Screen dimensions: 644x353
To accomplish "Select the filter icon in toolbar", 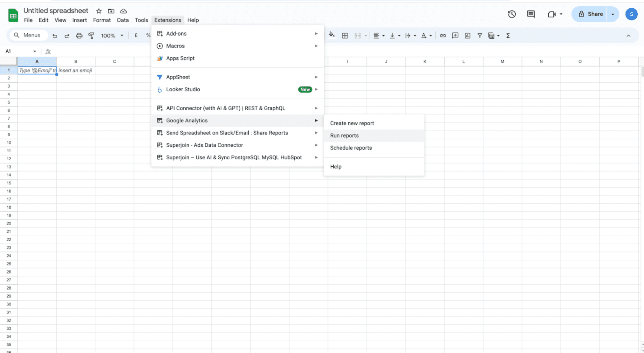I will (x=480, y=35).
